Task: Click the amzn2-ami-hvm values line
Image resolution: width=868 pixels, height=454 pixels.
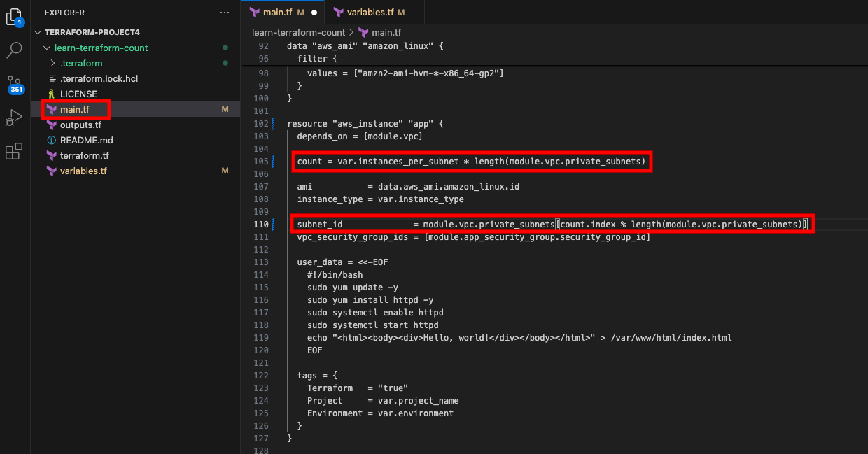Action: coord(405,73)
